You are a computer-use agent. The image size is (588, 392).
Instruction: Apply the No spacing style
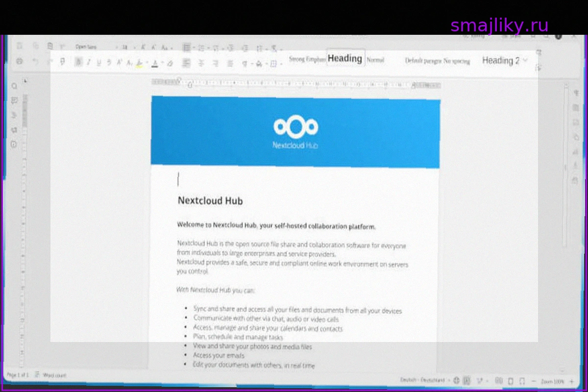coord(457,61)
